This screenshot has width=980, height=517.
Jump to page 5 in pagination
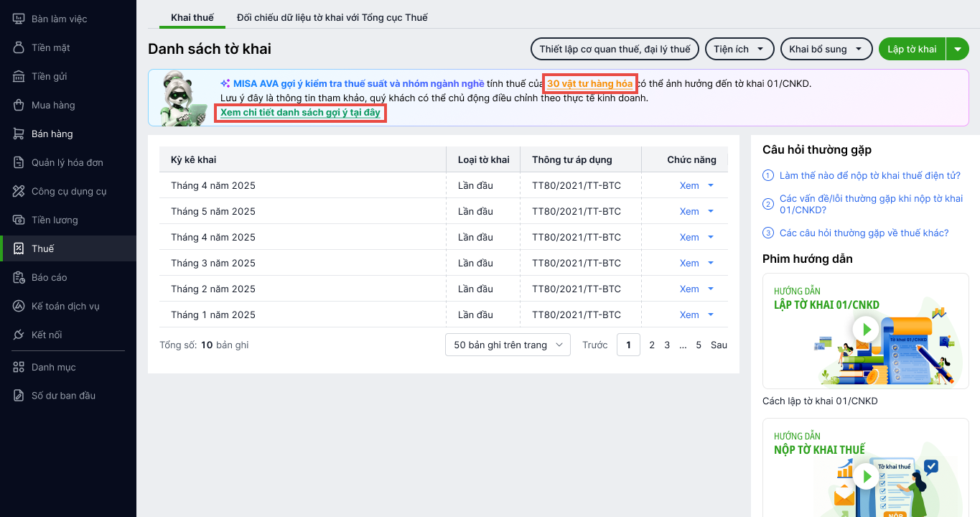coord(699,345)
